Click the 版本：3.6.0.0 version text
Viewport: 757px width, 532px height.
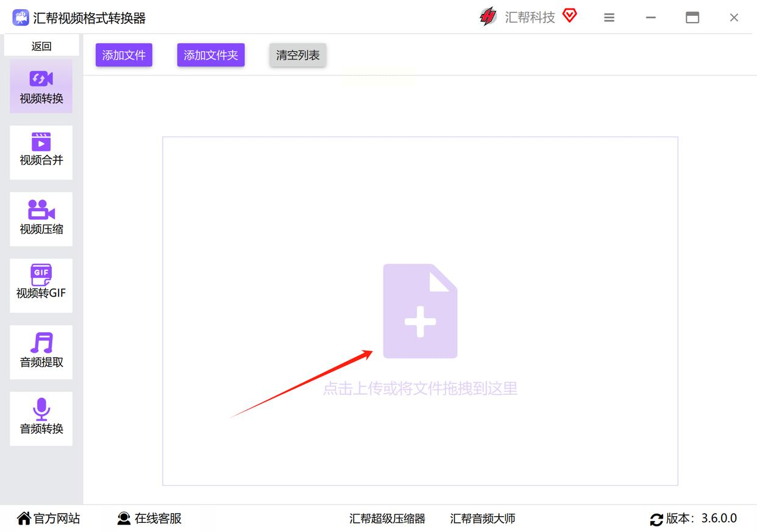[702, 519]
